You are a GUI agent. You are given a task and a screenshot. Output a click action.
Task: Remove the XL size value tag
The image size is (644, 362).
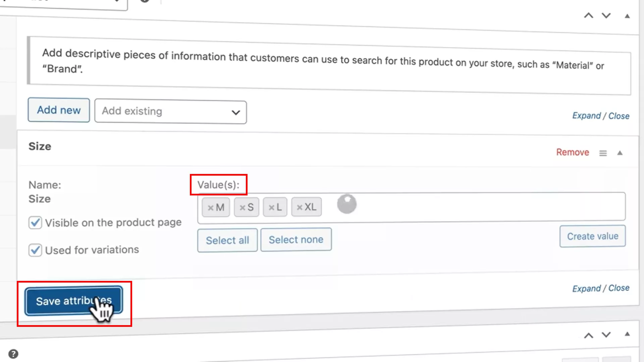300,208
